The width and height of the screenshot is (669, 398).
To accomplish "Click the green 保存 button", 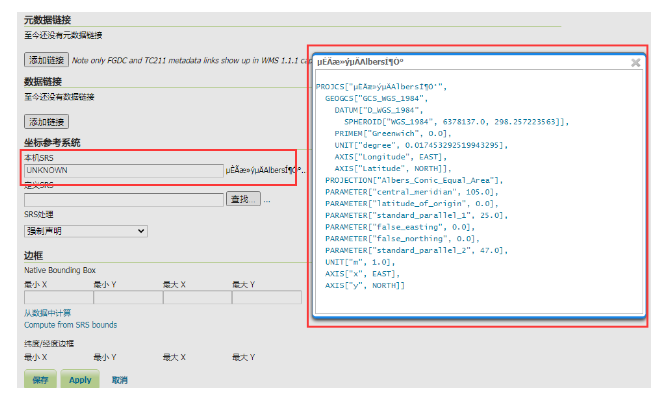I will click(40, 380).
